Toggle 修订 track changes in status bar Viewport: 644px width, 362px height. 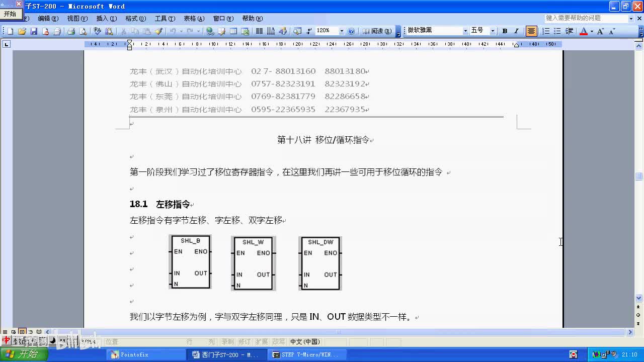(x=245, y=342)
